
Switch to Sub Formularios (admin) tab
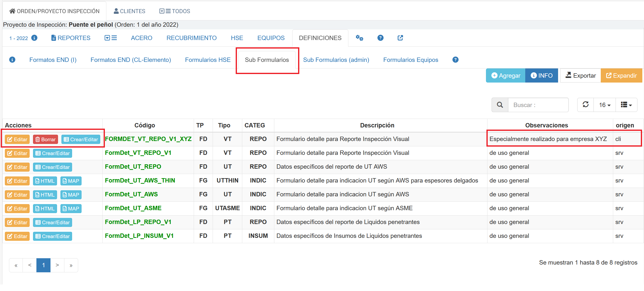coord(336,60)
